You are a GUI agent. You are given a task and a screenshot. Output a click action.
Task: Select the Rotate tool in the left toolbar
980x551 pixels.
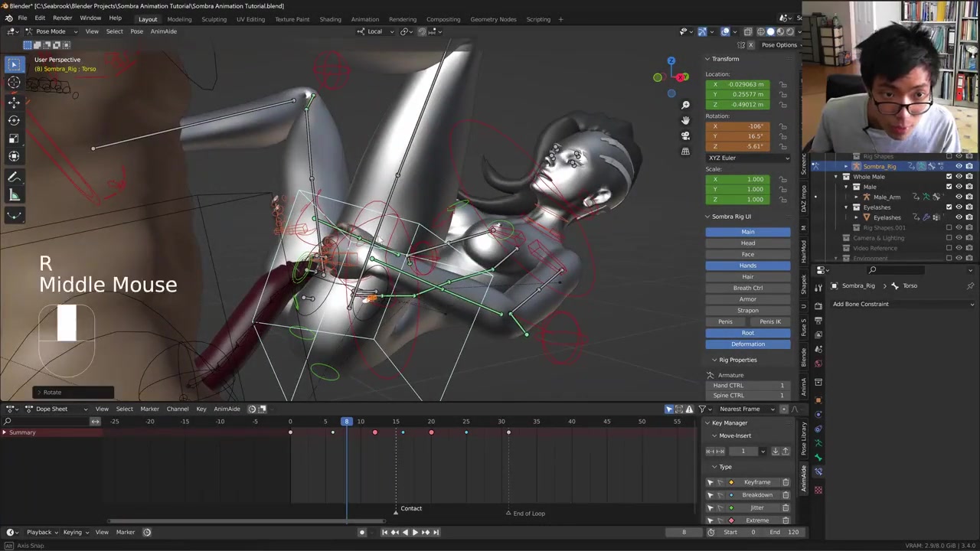14,120
